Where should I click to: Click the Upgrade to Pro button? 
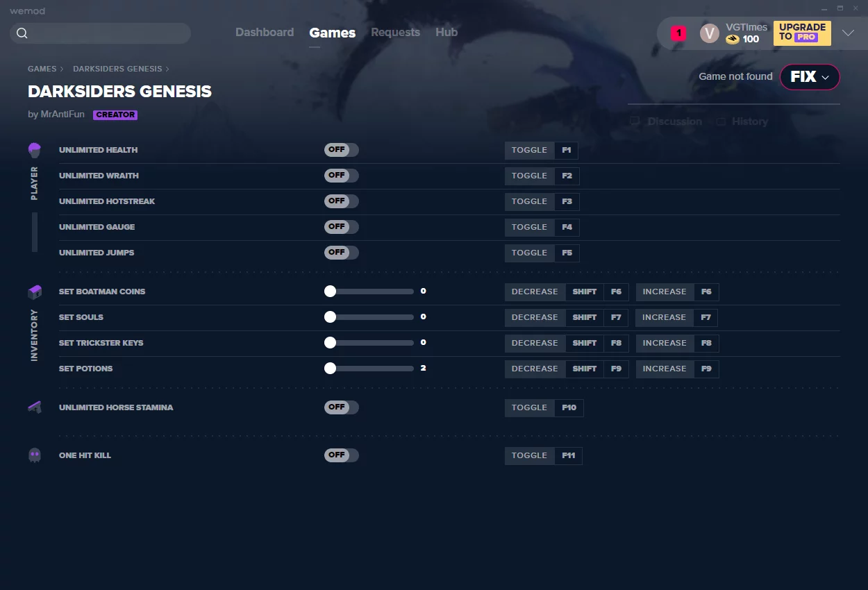(802, 33)
